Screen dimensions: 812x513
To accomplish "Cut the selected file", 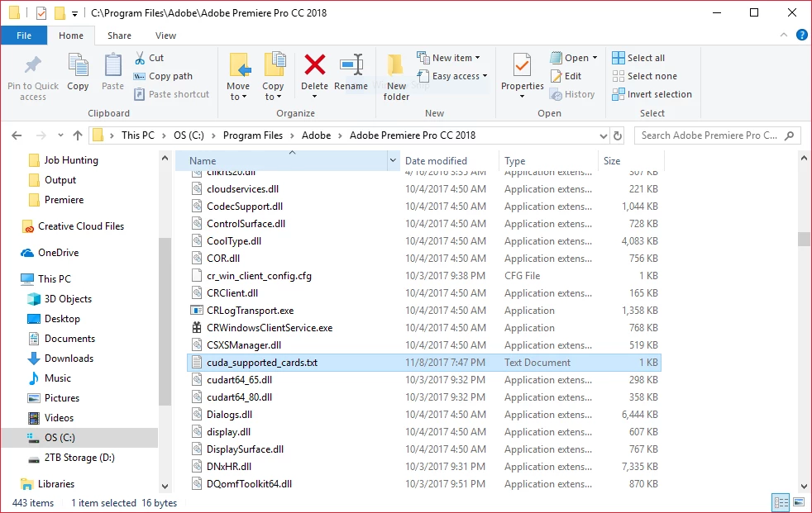I will click(x=149, y=58).
